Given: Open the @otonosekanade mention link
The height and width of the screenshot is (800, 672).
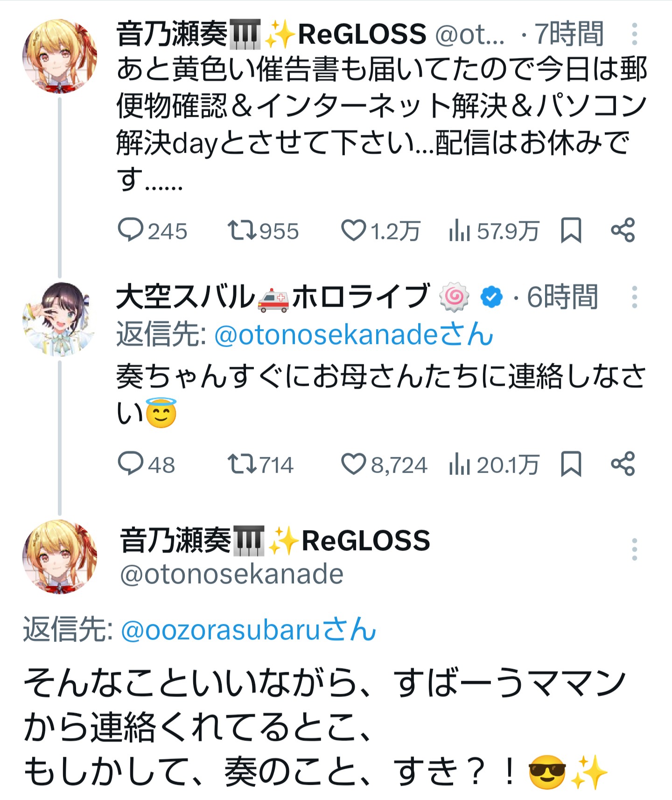Looking at the screenshot, I should click(353, 334).
